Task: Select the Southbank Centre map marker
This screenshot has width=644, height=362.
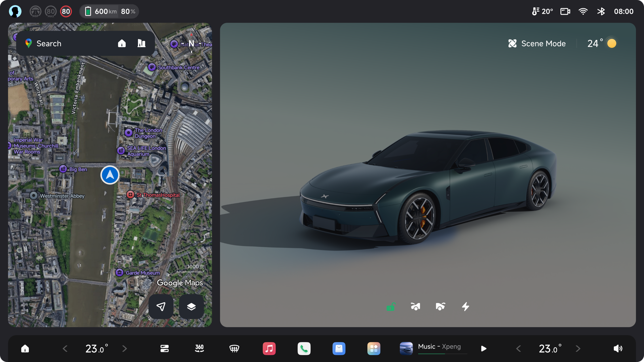Action: (152, 67)
